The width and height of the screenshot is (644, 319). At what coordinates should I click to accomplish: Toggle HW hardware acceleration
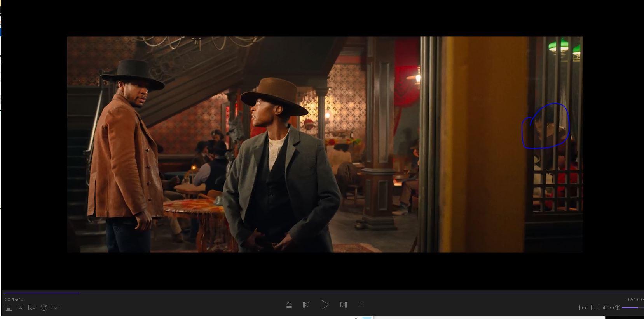click(x=583, y=308)
